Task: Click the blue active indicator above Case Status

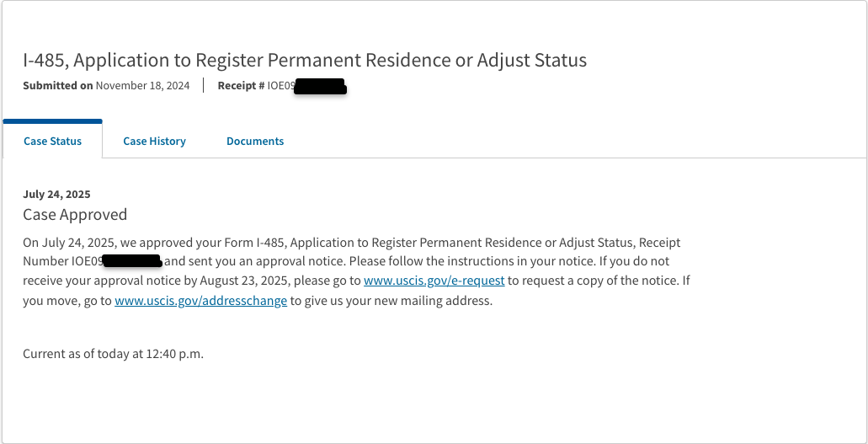Action: point(52,120)
